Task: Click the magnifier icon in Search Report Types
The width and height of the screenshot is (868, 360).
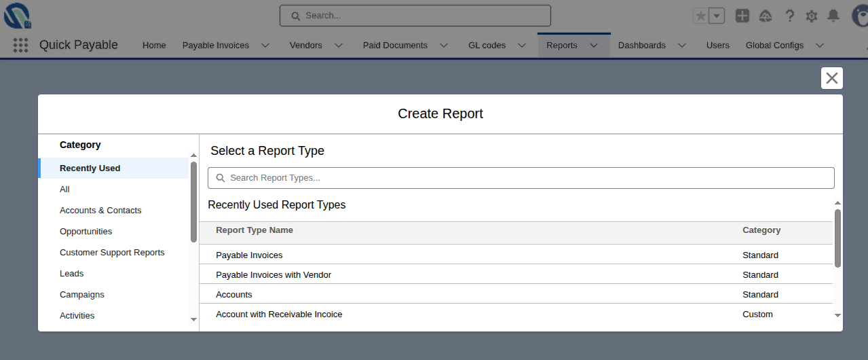Action: (x=221, y=178)
